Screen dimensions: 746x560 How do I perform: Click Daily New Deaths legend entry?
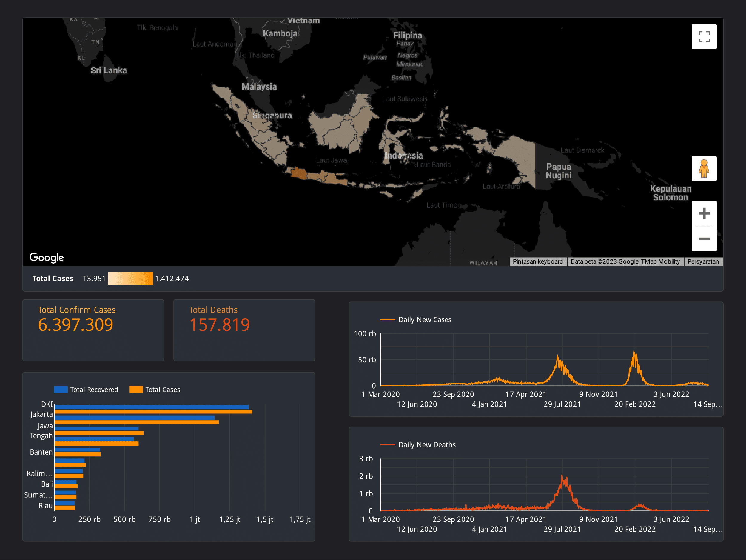[x=427, y=445]
